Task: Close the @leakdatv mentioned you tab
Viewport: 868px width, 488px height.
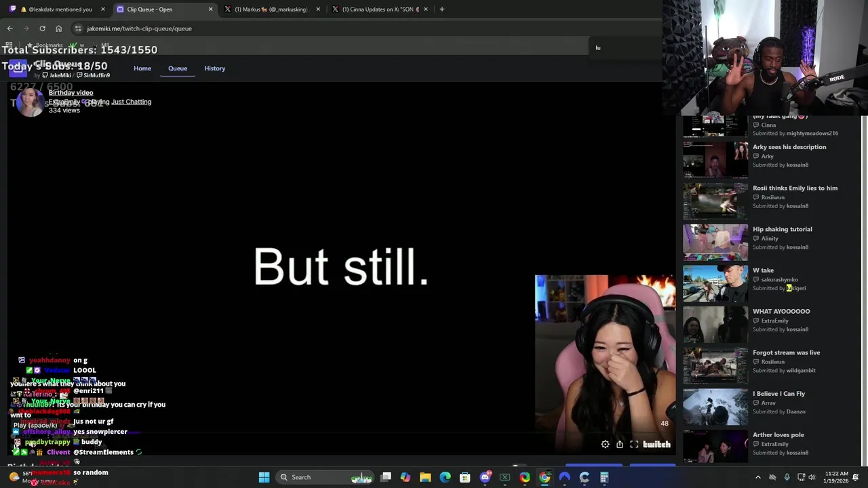Action: coord(103,9)
